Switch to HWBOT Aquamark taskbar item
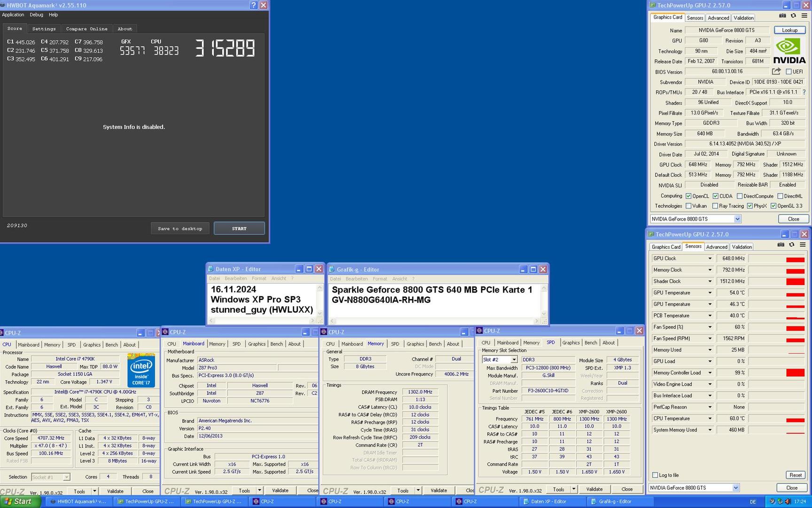Screen dimensions: 812x508 (79, 501)
